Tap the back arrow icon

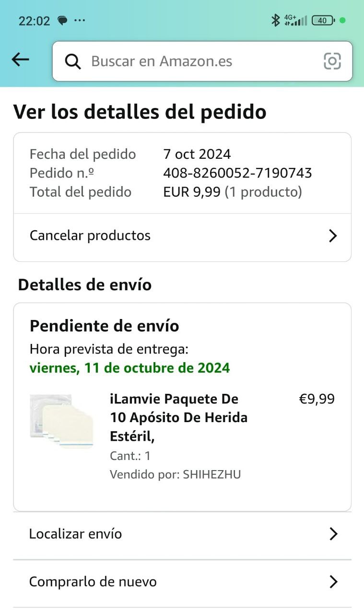tap(20, 59)
